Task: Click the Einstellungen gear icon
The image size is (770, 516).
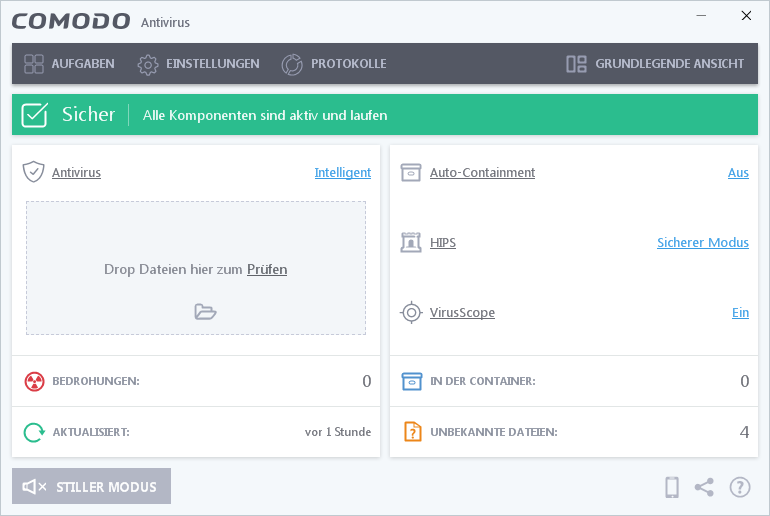Action: [148, 64]
